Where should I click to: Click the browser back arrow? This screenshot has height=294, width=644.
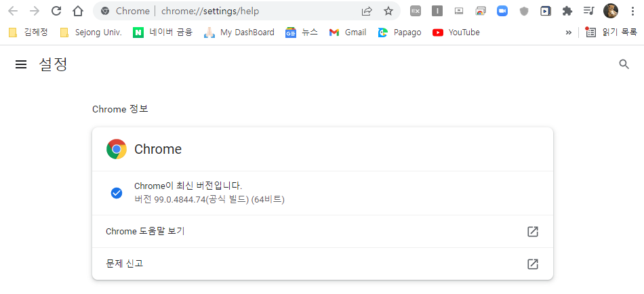click(13, 11)
